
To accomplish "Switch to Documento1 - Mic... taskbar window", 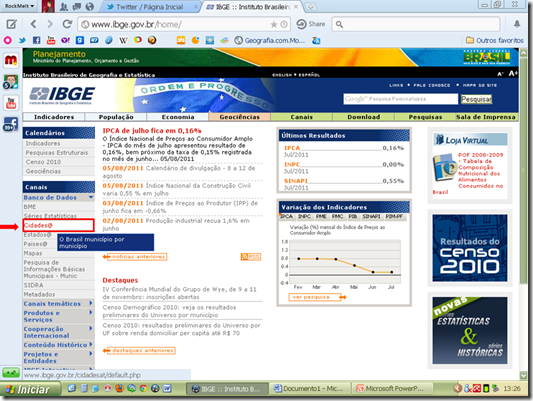I will point(311,388).
